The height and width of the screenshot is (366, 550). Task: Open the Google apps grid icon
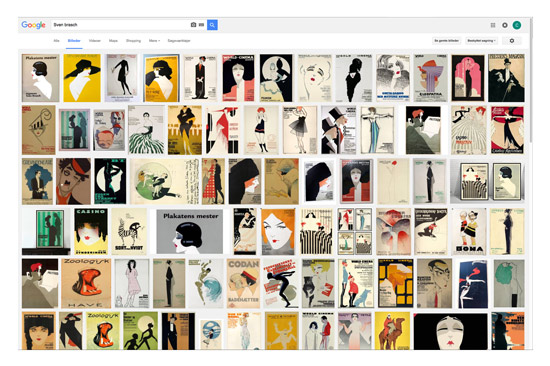tap(493, 25)
